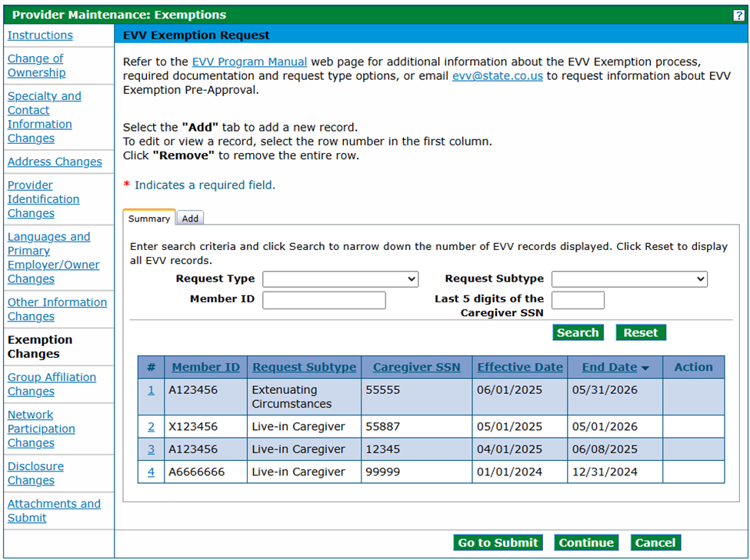Open the Request Subtype dropdown
The image size is (750, 560).
coord(629,279)
